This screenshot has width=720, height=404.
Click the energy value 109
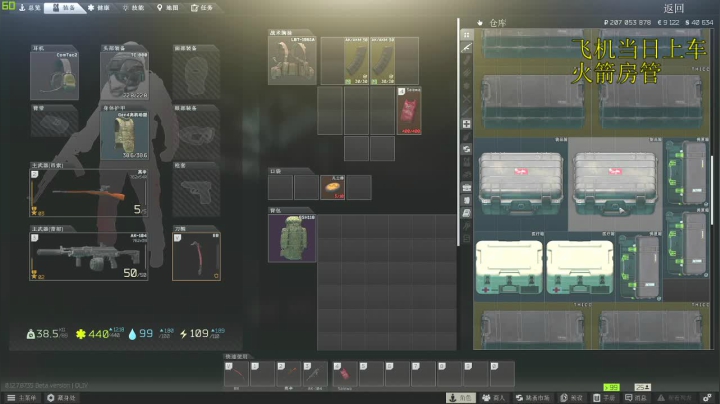click(x=199, y=333)
